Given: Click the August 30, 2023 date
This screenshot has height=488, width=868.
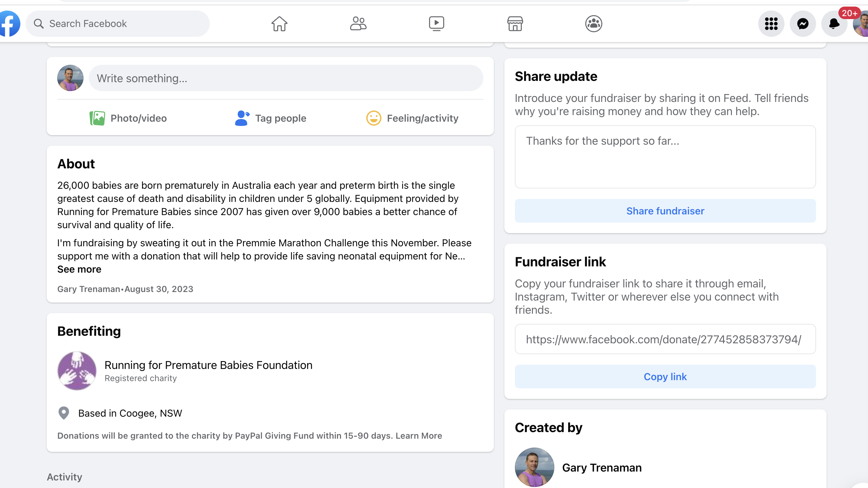Looking at the screenshot, I should [159, 289].
